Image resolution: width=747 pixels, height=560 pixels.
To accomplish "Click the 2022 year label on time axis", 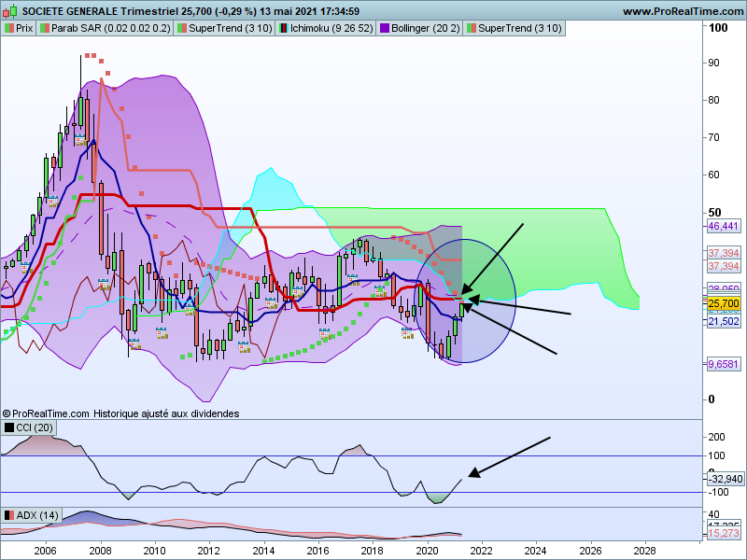I will (482, 551).
